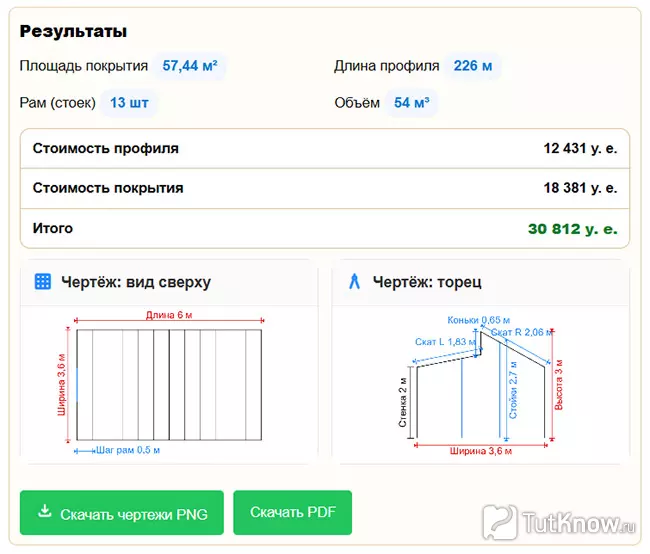Click the Площадь покрытия label
This screenshot has height=554, width=650.
84,66
